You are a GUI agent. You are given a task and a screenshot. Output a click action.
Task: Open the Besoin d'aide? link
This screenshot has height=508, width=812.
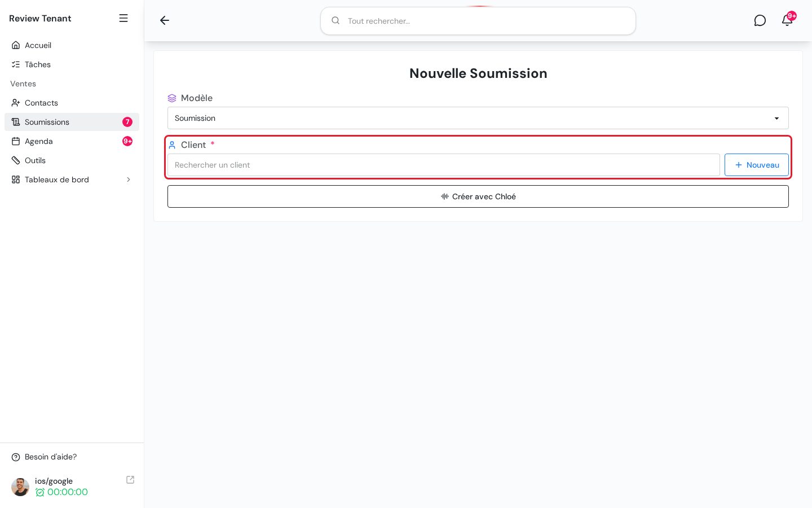point(51,457)
